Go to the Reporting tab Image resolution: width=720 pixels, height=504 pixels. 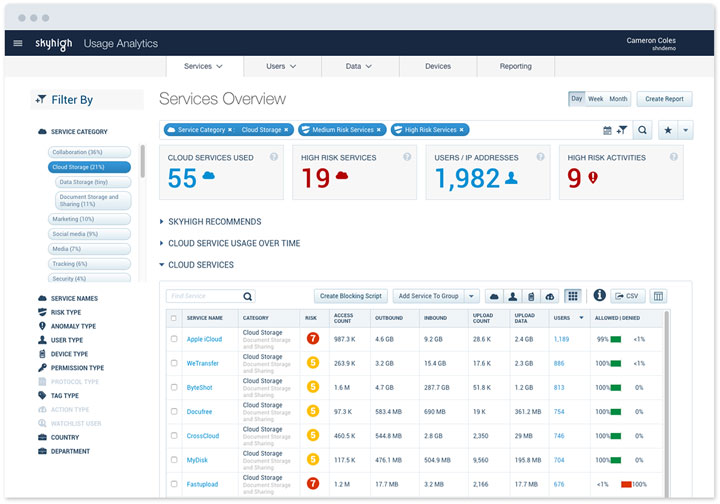(x=516, y=66)
